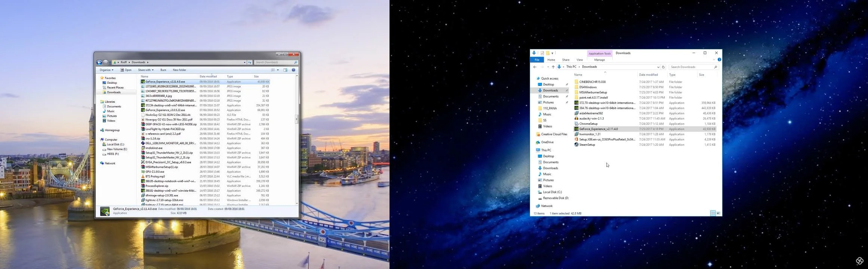Click the New folder button
This screenshot has height=269, width=868.
click(x=179, y=70)
